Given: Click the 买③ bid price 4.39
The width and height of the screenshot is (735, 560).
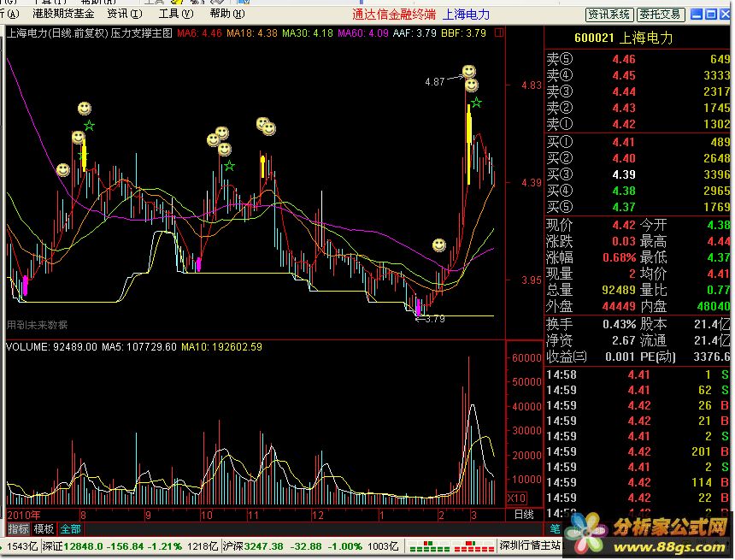Looking at the screenshot, I should [x=624, y=174].
